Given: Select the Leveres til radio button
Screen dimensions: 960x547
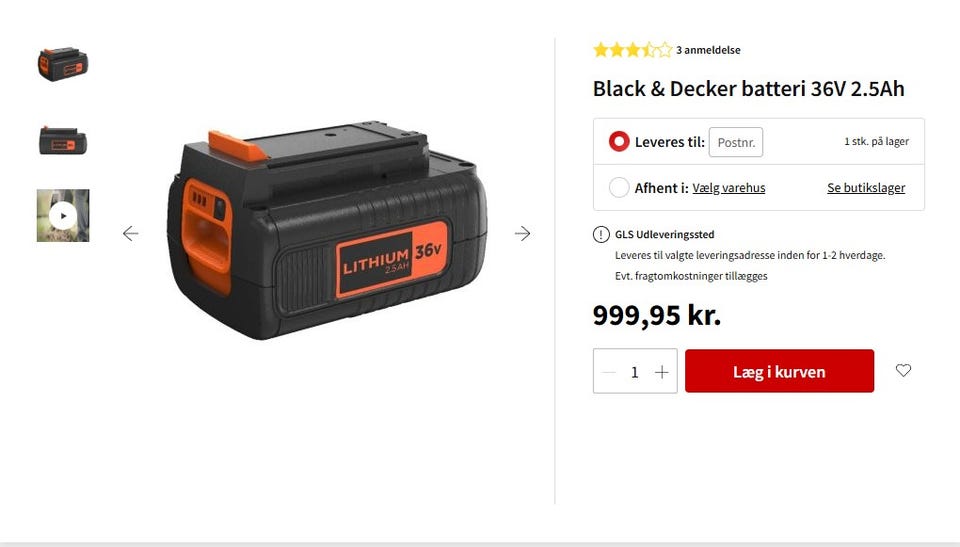Looking at the screenshot, I should click(619, 141).
